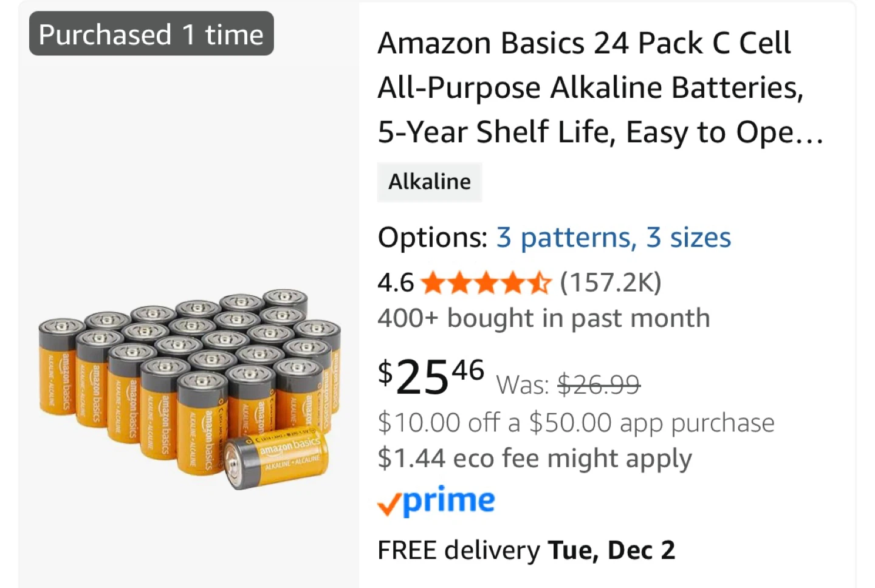Click "400+ bought in past month" text
The height and width of the screenshot is (588, 875).
point(543,318)
